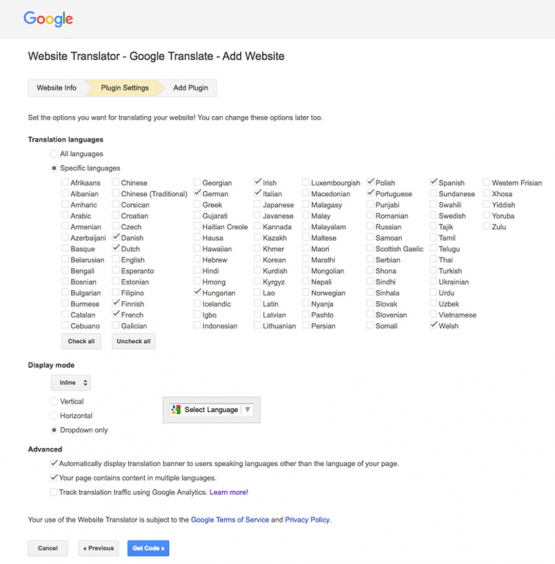Image resolution: width=555 pixels, height=564 pixels.
Task: Uncheck the German language checkbox
Action: (x=197, y=193)
